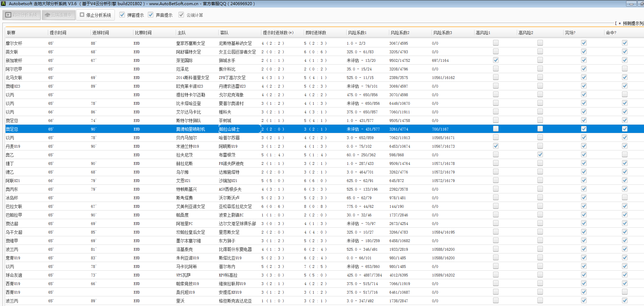Viewport: 644px width, 306px height.
Task: Minimize the Autobetsoft window
Action: pyautogui.click(x=631, y=4)
